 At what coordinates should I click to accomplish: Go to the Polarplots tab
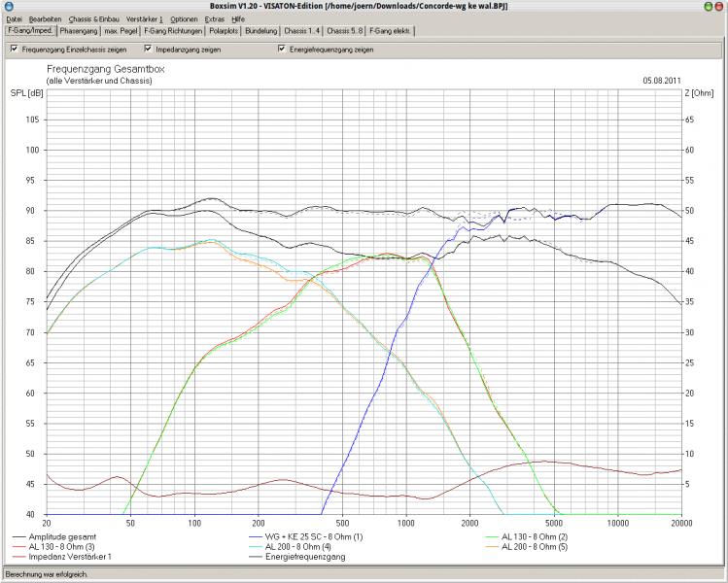[223, 31]
